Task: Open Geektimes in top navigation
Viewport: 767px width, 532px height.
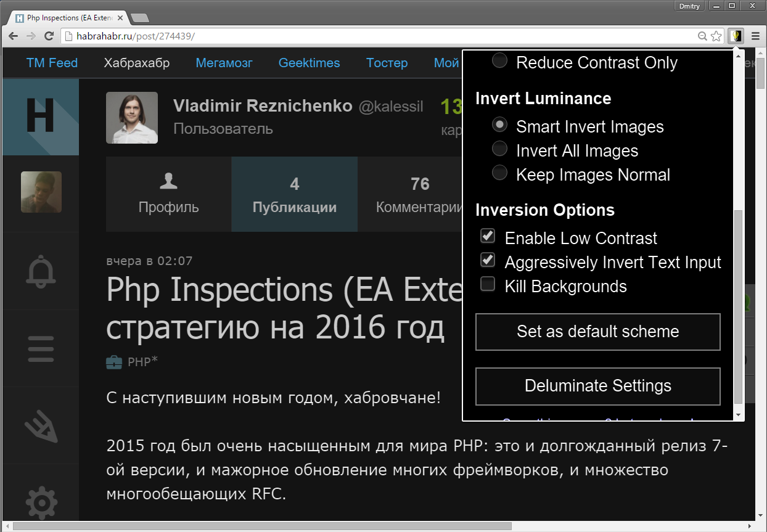Action: coord(310,63)
